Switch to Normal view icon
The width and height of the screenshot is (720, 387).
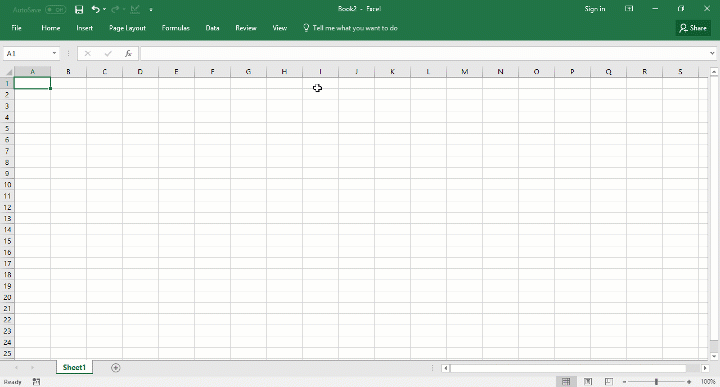(566, 381)
